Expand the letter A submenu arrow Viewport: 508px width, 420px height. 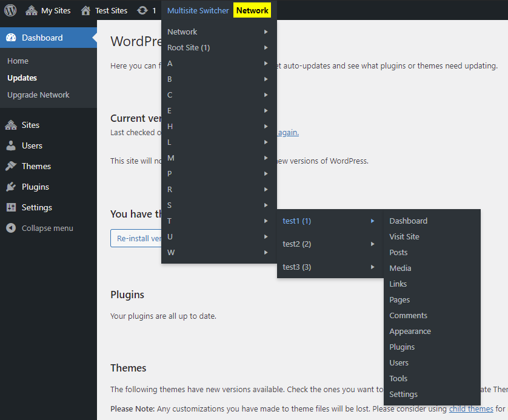click(x=266, y=64)
